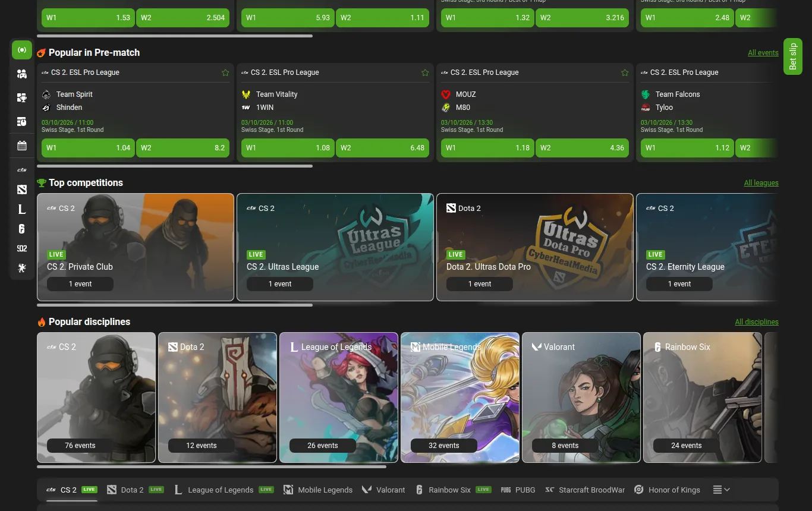
Task: Follow the All disciplines link
Action: 757,322
